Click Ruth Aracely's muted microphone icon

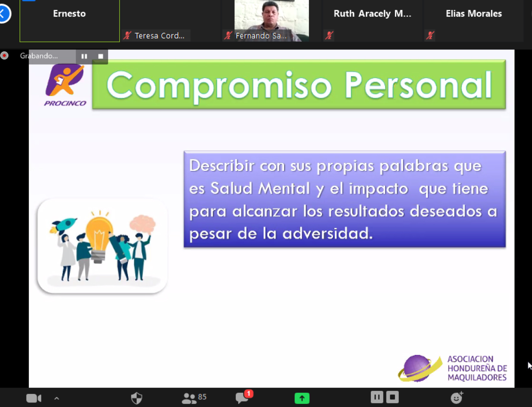(329, 36)
